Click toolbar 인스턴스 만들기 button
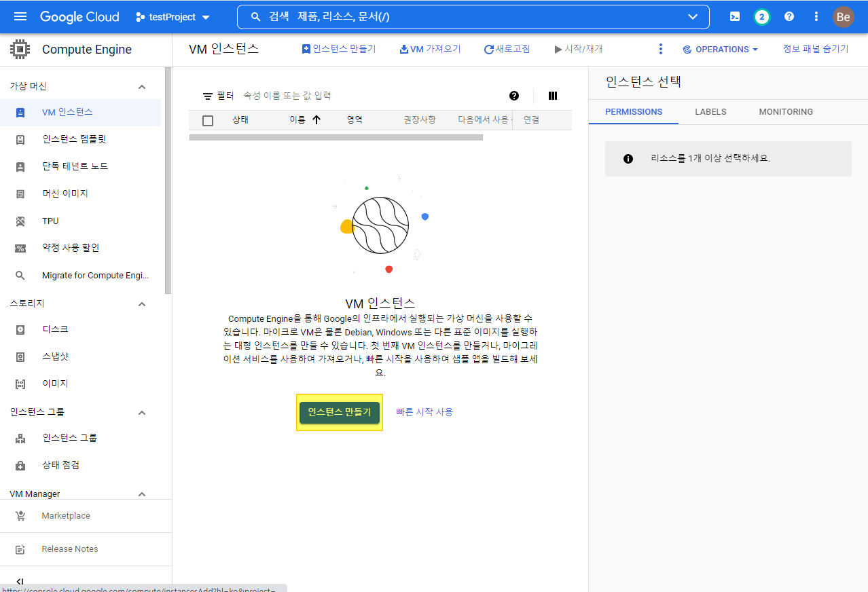Image resolution: width=868 pixels, height=592 pixels. pyautogui.click(x=338, y=49)
